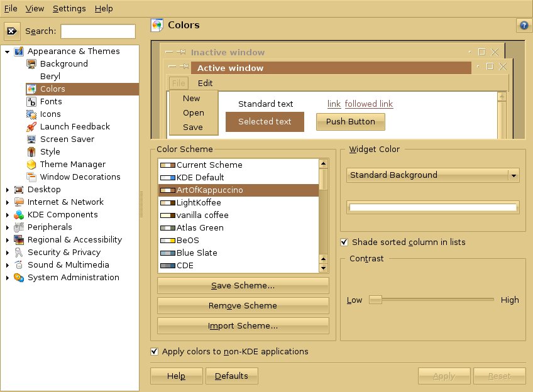Toggle Shade sorted column in lists

coord(344,242)
